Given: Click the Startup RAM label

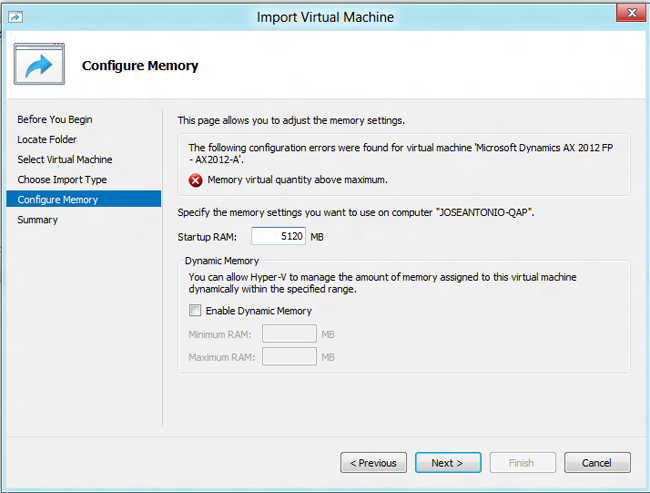Looking at the screenshot, I should tap(207, 237).
